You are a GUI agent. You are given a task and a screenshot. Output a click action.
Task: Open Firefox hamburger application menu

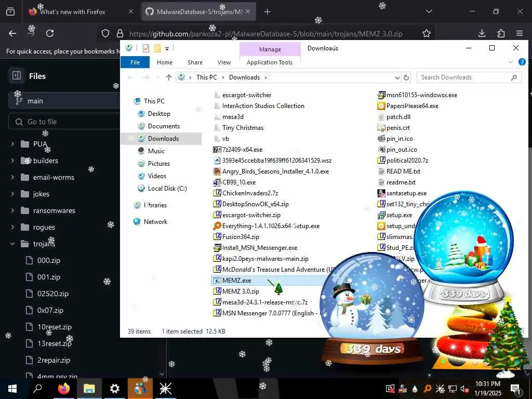(520, 33)
